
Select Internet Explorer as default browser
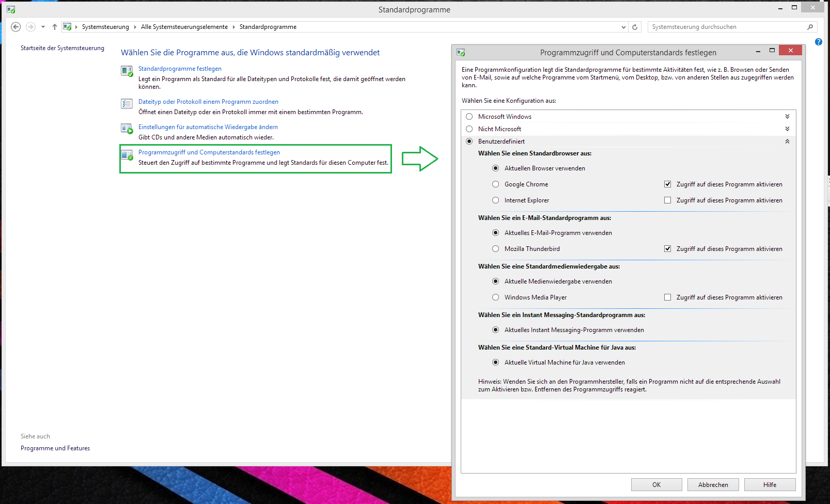tap(496, 200)
